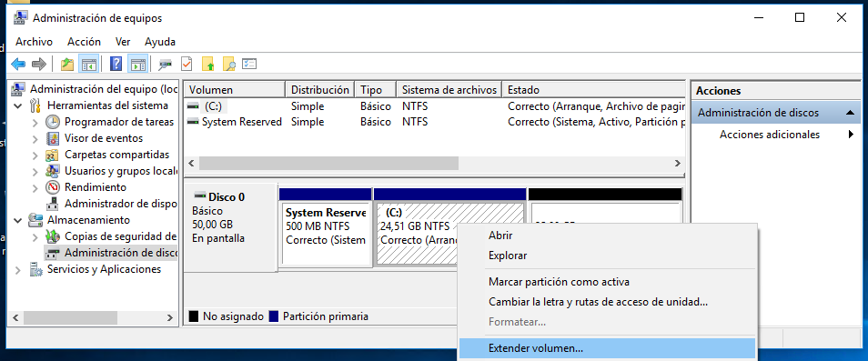Screen dimensions: 868x361
Task: Click the Usuarios y grupos locales icon
Action: tap(53, 171)
